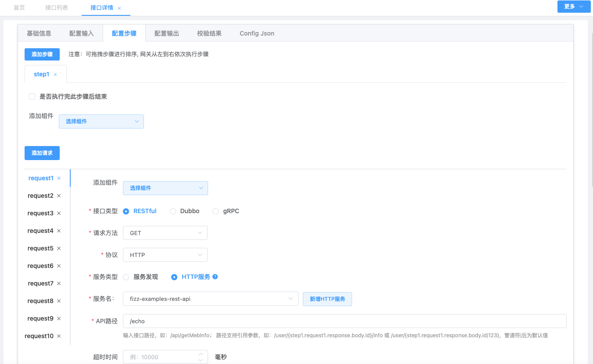Remove request3 using its x icon
The image size is (593, 364).
(x=59, y=214)
